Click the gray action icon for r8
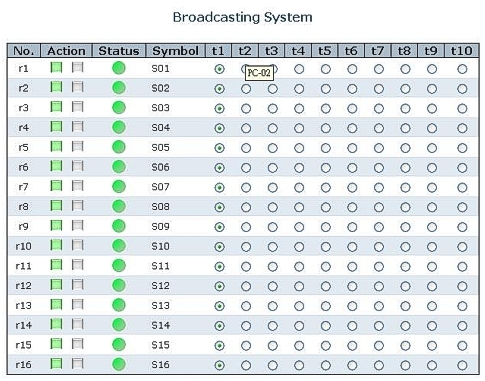The width and height of the screenshot is (485, 381). (78, 206)
